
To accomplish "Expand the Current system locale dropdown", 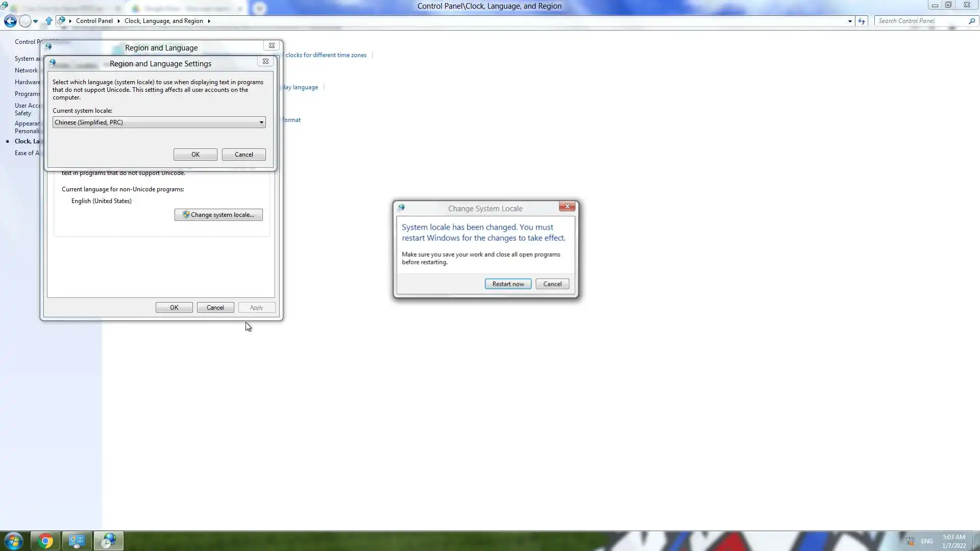I will (x=261, y=122).
